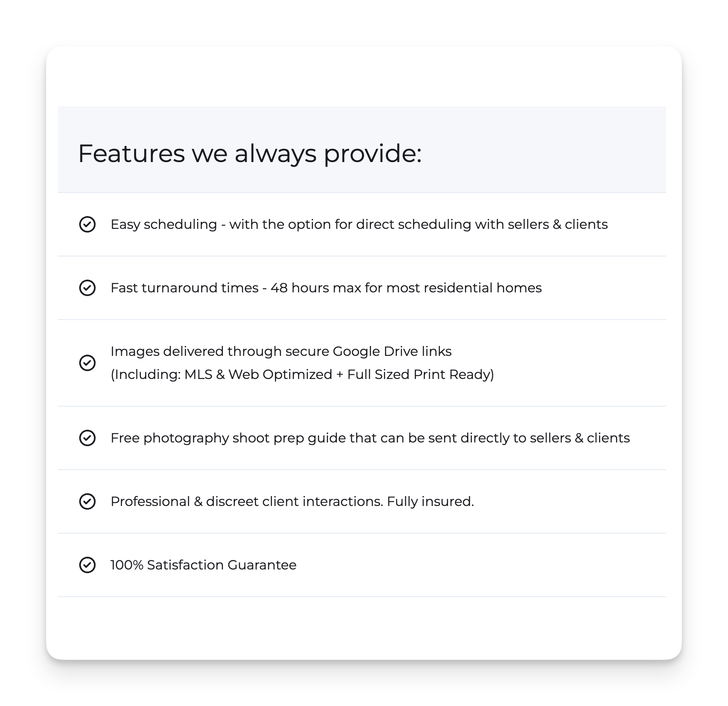Click the MLS & Web Optimized details line
This screenshot has height=706, width=728.
pyautogui.click(x=302, y=374)
